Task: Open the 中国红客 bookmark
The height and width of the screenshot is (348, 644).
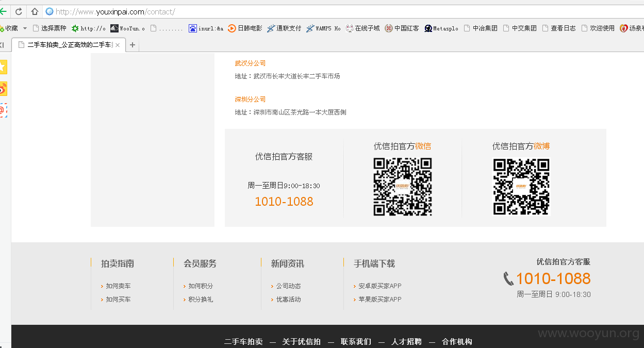Action: click(x=402, y=28)
